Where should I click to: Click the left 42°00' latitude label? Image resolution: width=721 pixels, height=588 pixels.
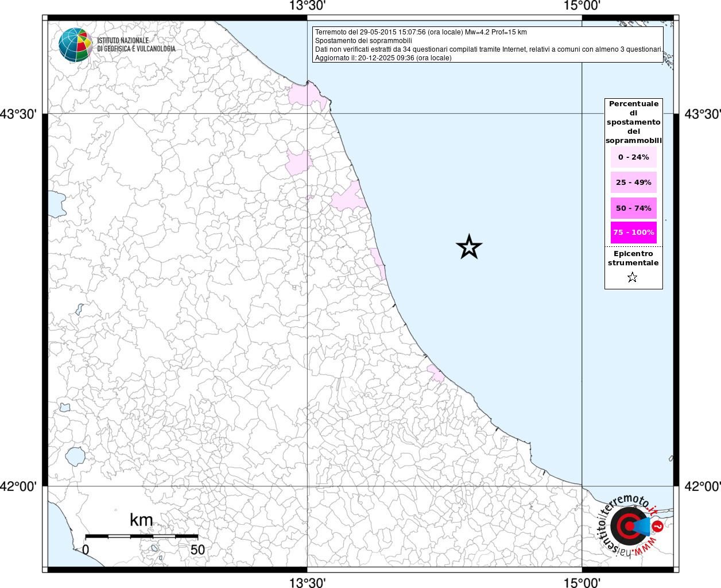coord(18,486)
